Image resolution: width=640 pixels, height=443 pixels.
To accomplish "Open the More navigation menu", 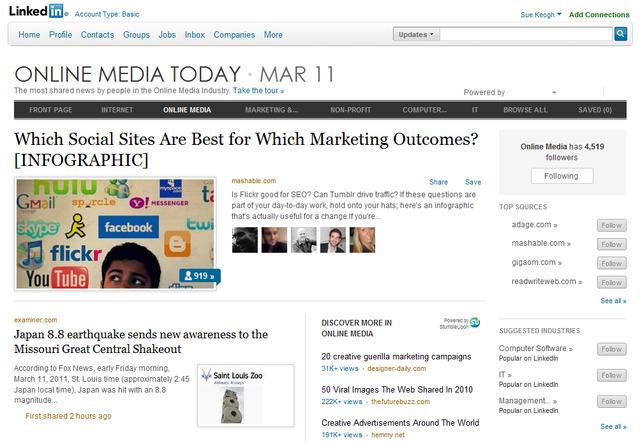I will [x=273, y=35].
